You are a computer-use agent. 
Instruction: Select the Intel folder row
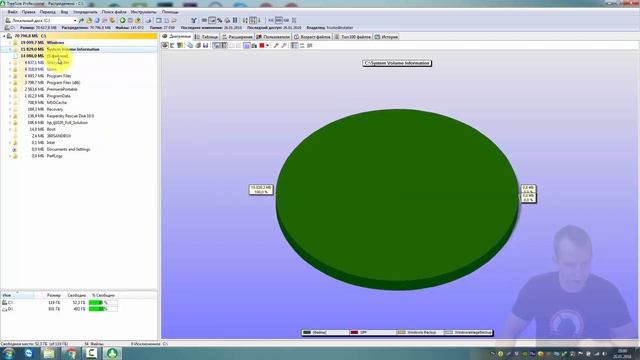(51, 142)
